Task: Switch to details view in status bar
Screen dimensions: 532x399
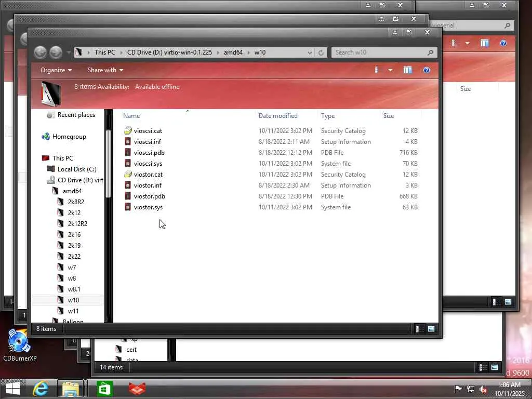Action: (420, 329)
